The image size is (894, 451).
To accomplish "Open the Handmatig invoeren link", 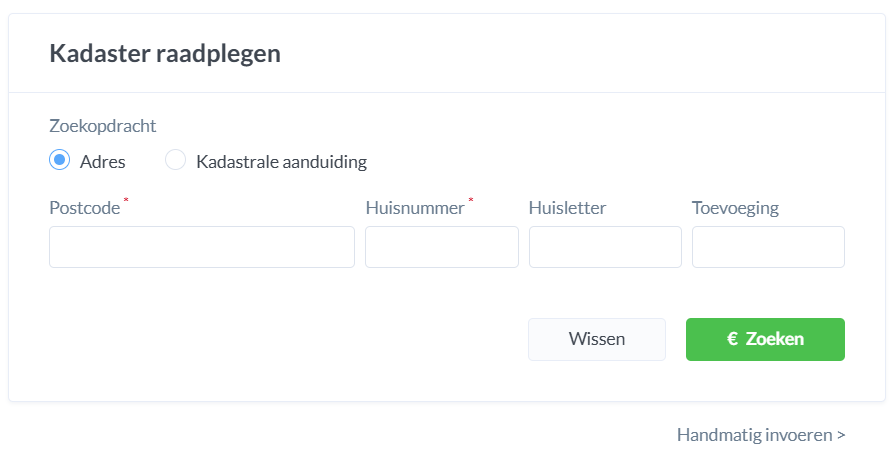I will [x=755, y=435].
